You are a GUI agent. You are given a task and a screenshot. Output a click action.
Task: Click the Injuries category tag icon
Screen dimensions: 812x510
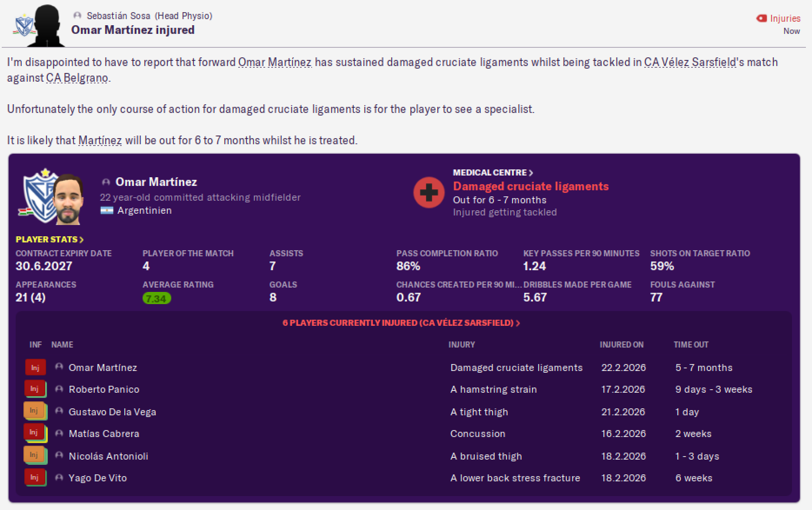[x=762, y=18]
